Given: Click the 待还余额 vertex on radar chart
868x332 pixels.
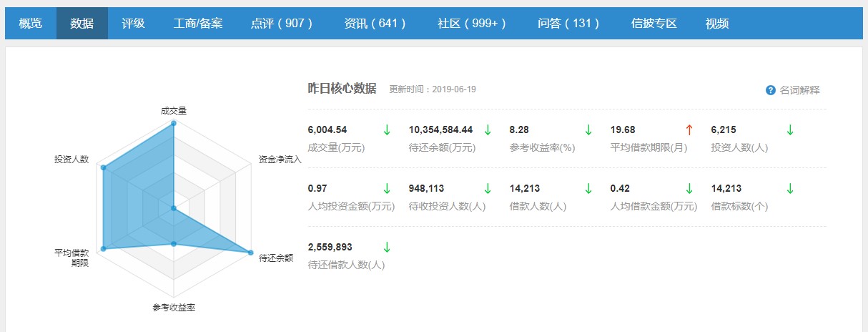Looking at the screenshot, I should point(250,252).
